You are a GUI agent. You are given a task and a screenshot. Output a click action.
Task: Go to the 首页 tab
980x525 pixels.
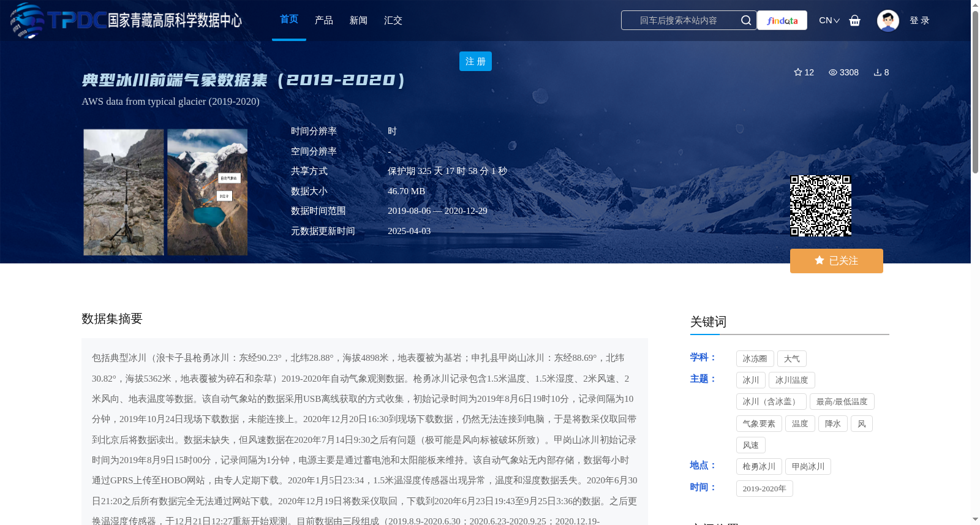pos(289,20)
